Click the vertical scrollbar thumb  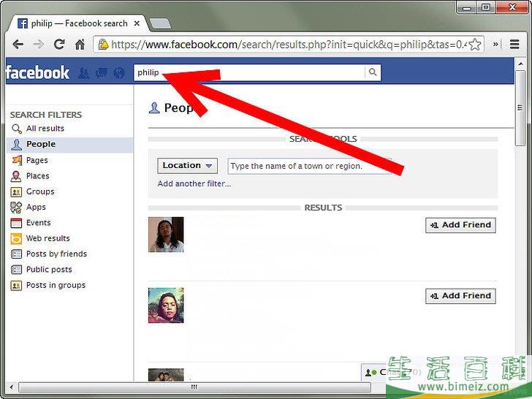(x=520, y=108)
